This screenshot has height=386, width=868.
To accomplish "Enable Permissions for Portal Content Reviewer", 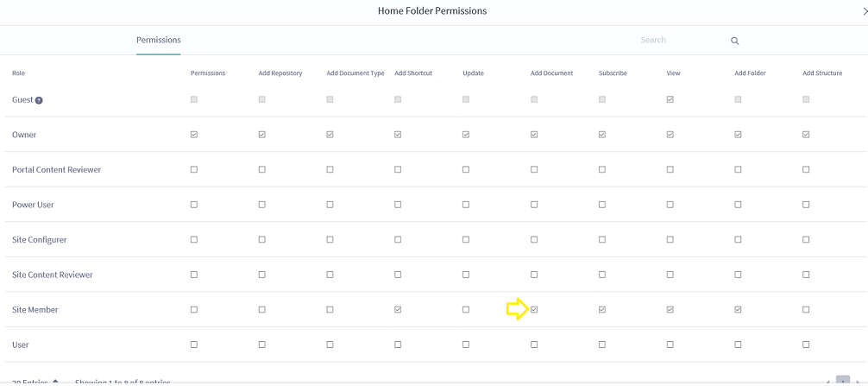I will [x=194, y=169].
